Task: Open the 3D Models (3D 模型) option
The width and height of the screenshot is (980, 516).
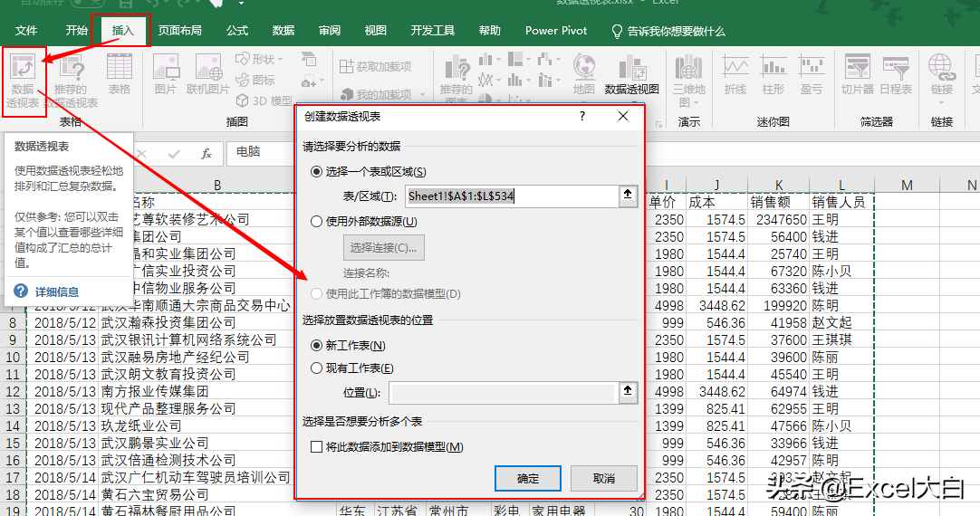Action: 264,100
